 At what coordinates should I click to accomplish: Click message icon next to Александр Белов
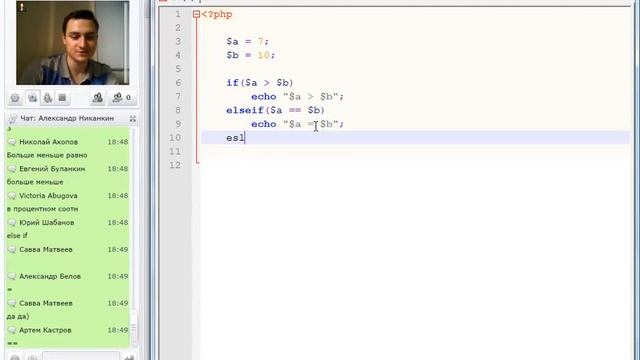pyautogui.click(x=12, y=277)
